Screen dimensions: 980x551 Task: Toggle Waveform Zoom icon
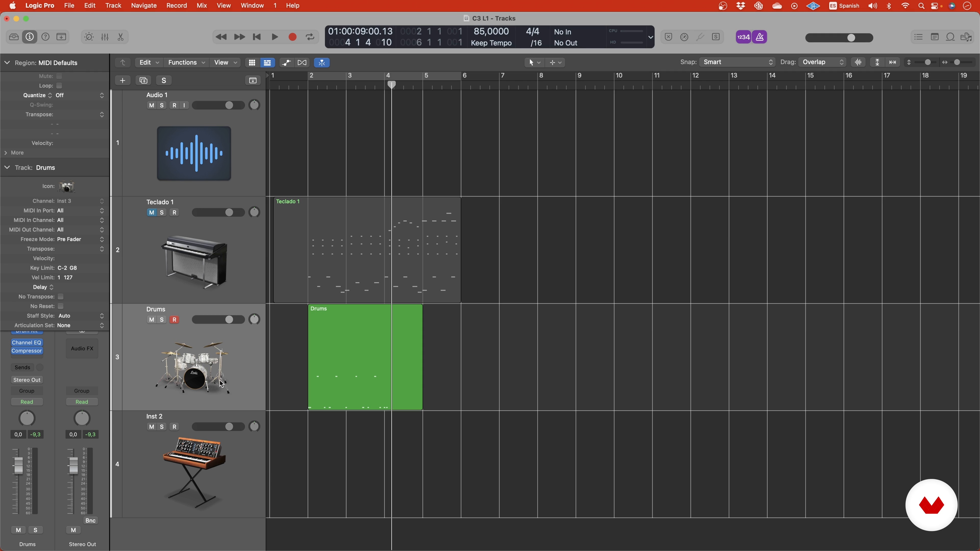(x=858, y=62)
